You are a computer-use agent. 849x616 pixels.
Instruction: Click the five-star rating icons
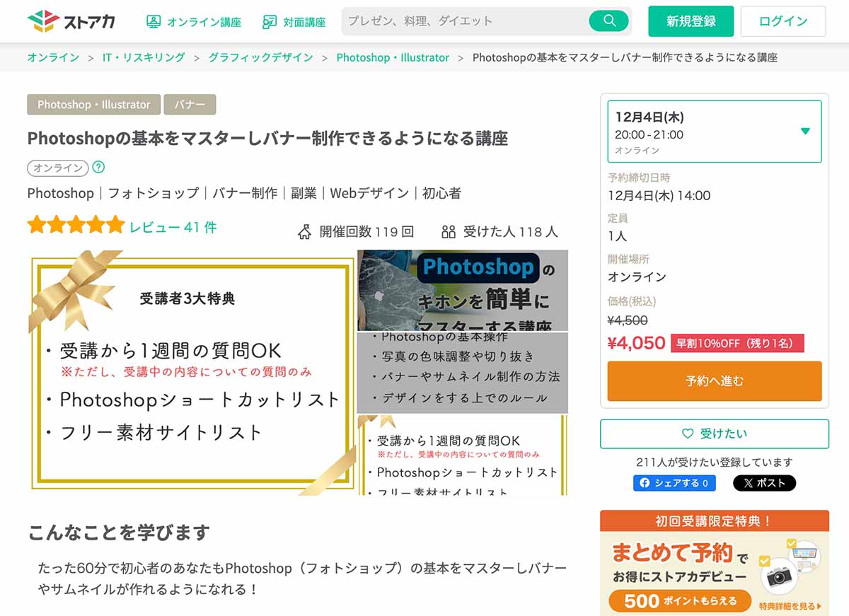[x=74, y=224]
